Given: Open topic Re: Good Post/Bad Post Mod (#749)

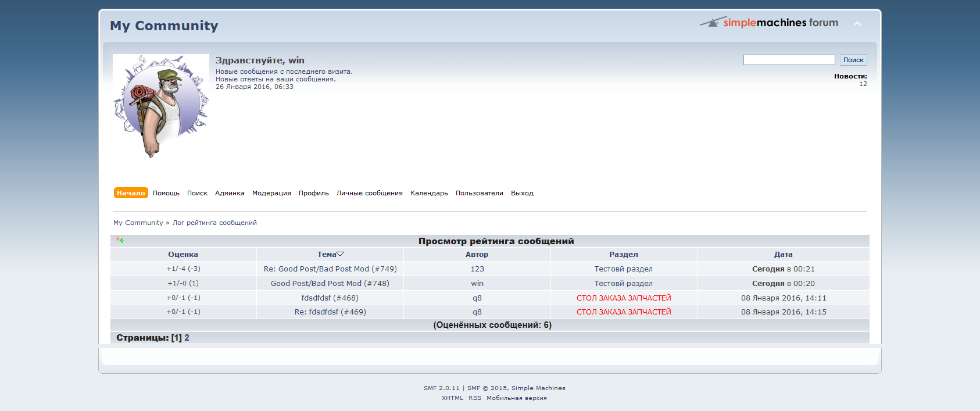Looking at the screenshot, I should [x=330, y=269].
